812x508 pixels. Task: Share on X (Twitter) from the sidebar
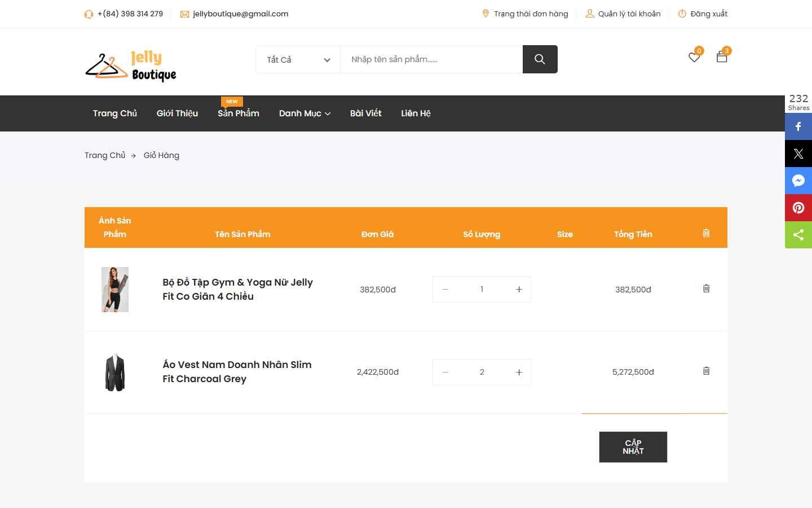click(798, 154)
